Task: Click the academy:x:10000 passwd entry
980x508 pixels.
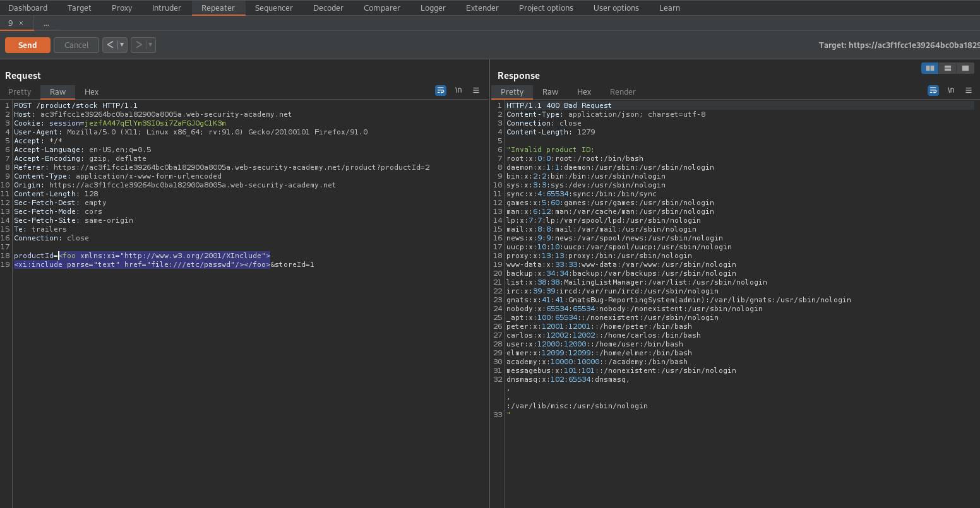Action: pyautogui.click(x=597, y=362)
